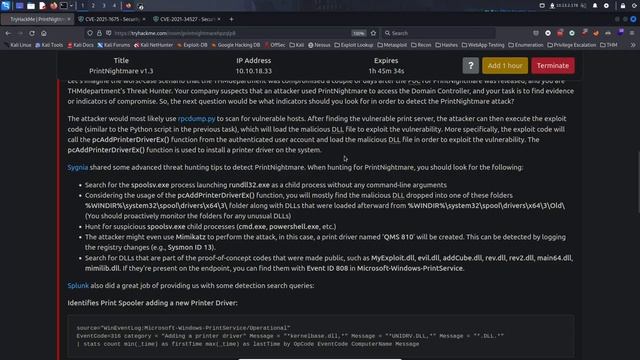Screen dimensions: 640x360
Task: Expand the THM bookmarks folder
Action: (609, 45)
